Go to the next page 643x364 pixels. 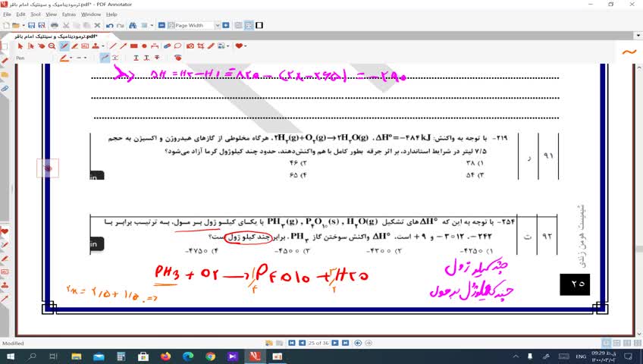335,343
